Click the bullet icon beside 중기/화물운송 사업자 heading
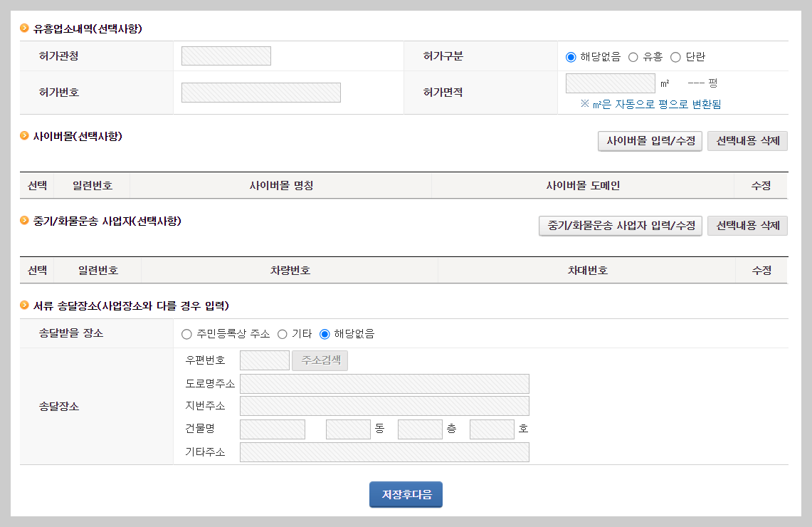The width and height of the screenshot is (812, 527). pos(23,220)
